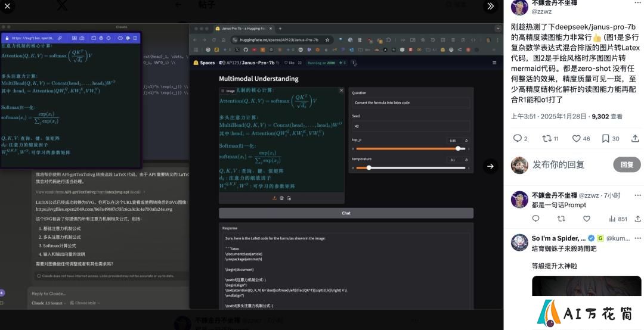Go to the next image with the arrow
Image resolution: width=644 pixels, height=330 pixels.
click(x=490, y=166)
